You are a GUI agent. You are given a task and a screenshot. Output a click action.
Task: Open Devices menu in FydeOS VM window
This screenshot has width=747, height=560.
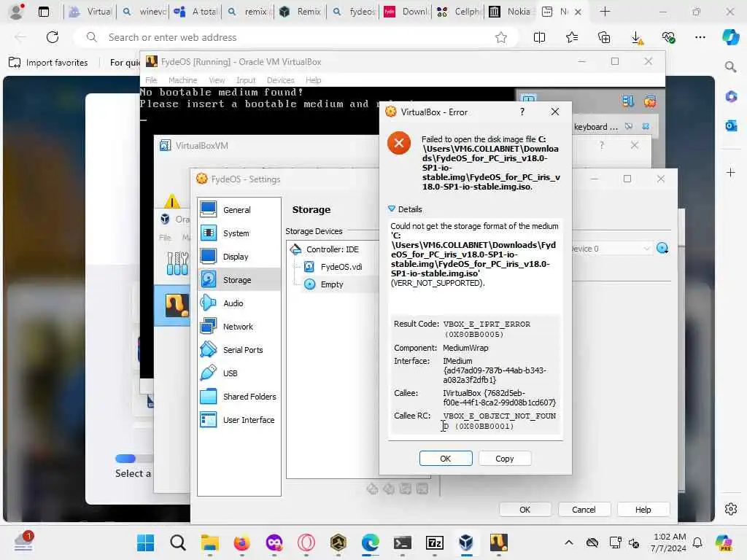coord(281,80)
